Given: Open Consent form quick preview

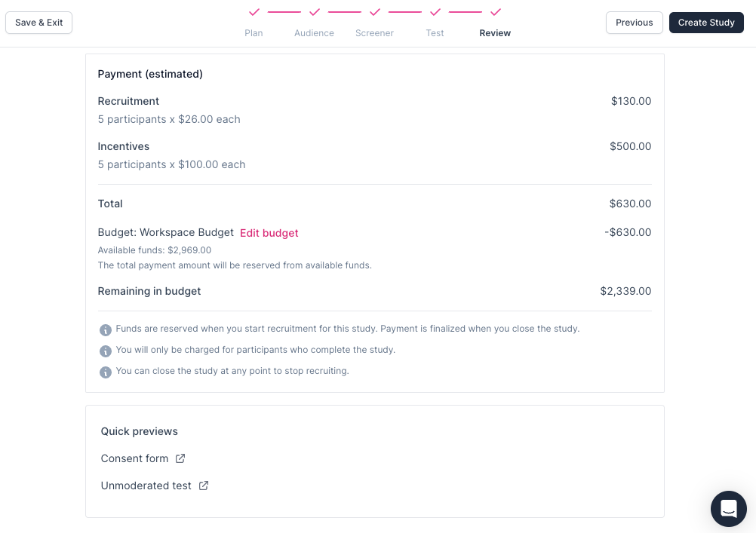Looking at the screenshot, I should [135, 458].
